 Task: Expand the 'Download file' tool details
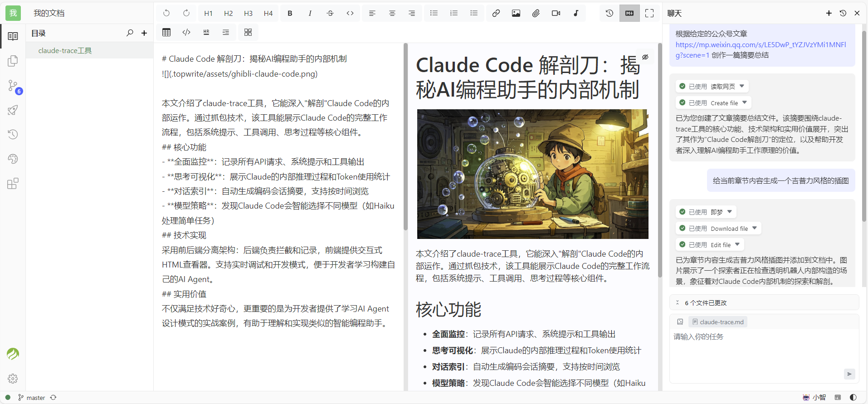coord(755,229)
